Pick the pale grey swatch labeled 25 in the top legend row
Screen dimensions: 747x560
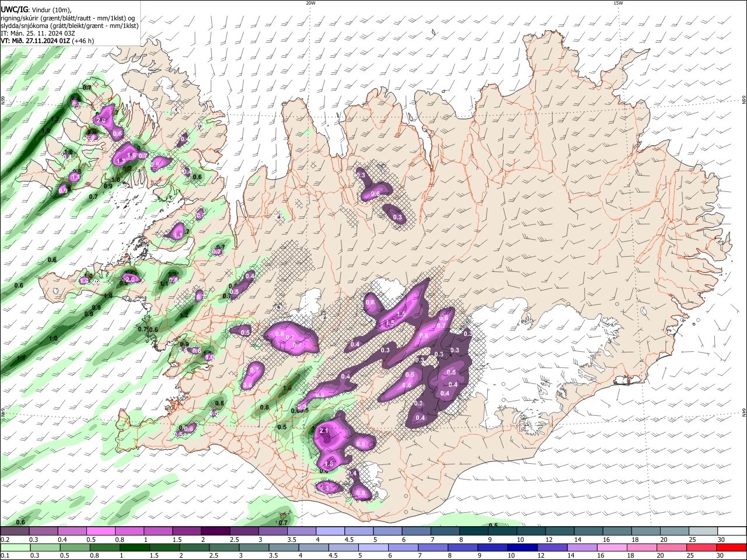pyautogui.click(x=703, y=531)
